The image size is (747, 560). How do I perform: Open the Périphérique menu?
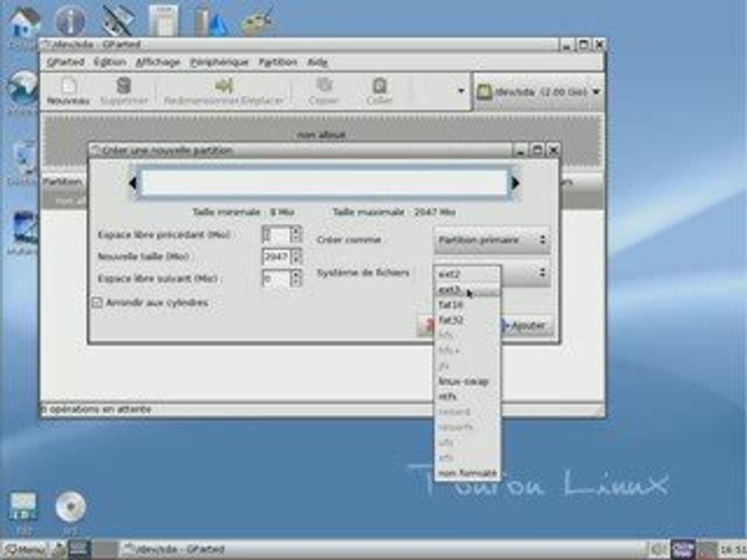point(219,62)
